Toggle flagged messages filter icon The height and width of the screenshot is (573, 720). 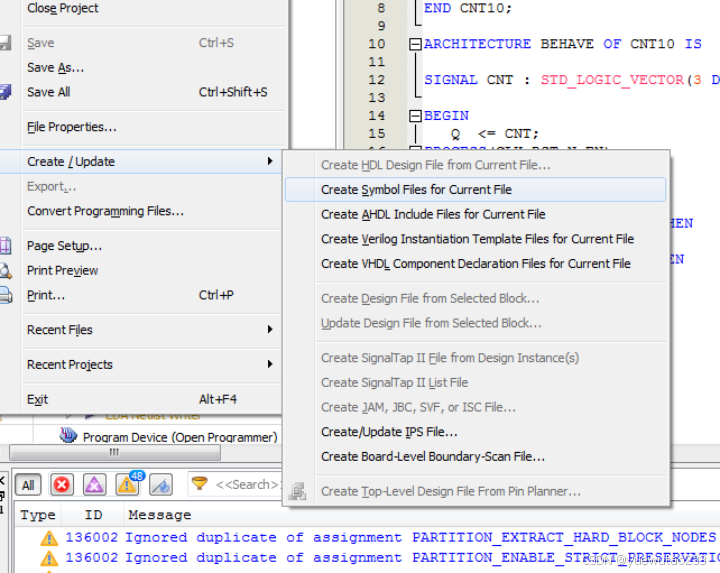[x=161, y=485]
